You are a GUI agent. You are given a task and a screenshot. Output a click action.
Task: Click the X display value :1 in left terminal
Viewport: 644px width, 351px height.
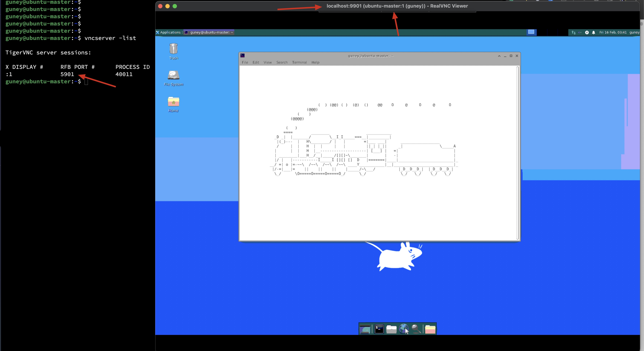tap(9, 74)
